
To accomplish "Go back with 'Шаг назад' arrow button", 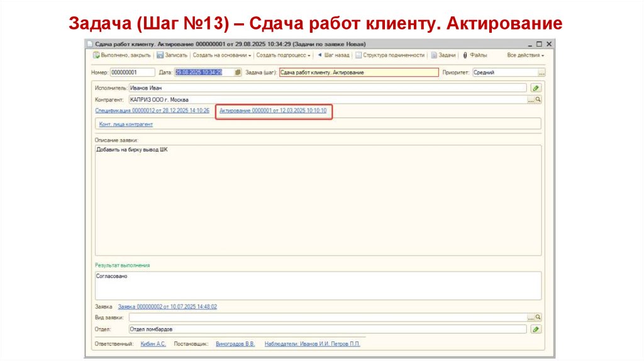I will 333,55.
